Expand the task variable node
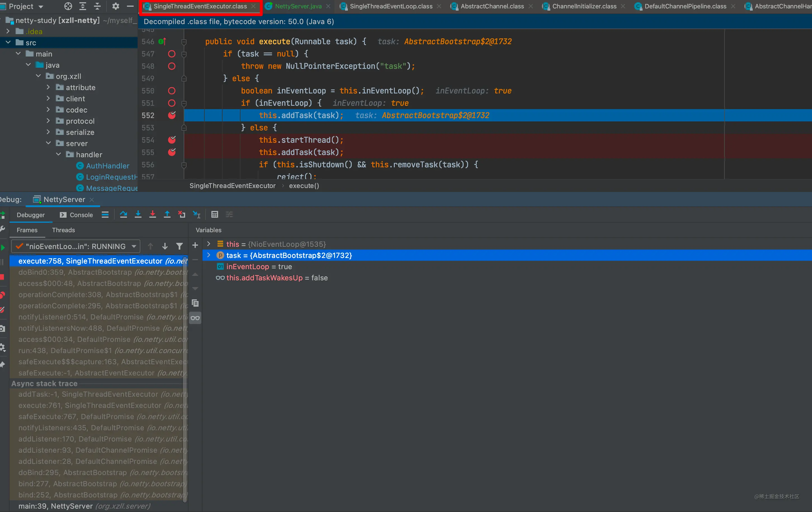 [209, 255]
